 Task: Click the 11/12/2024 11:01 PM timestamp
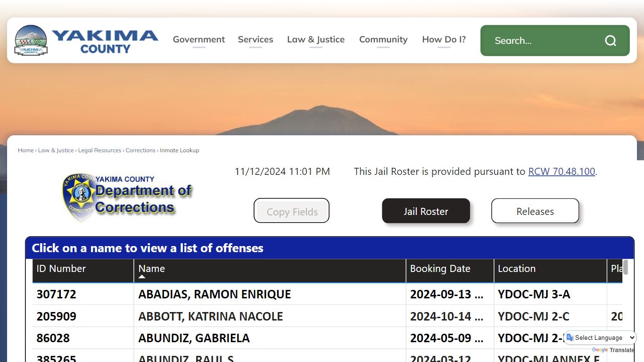pyautogui.click(x=282, y=172)
